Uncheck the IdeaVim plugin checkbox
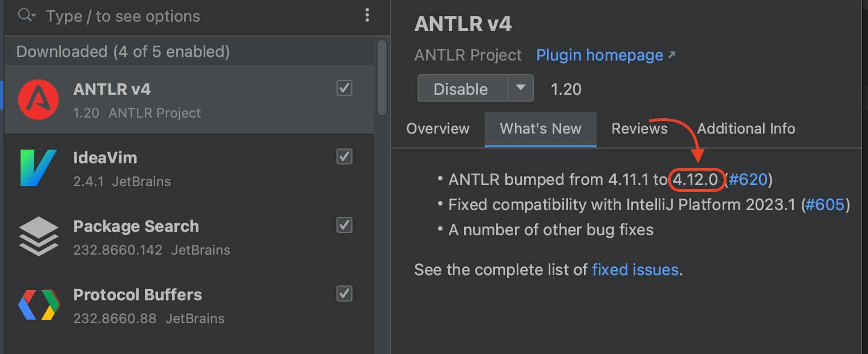 pos(344,156)
